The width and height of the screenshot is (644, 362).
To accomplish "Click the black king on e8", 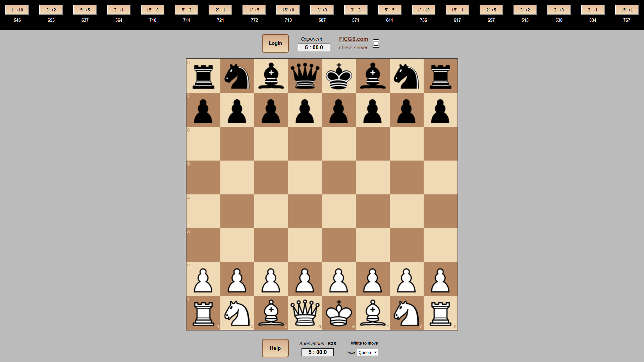I will pyautogui.click(x=339, y=76).
